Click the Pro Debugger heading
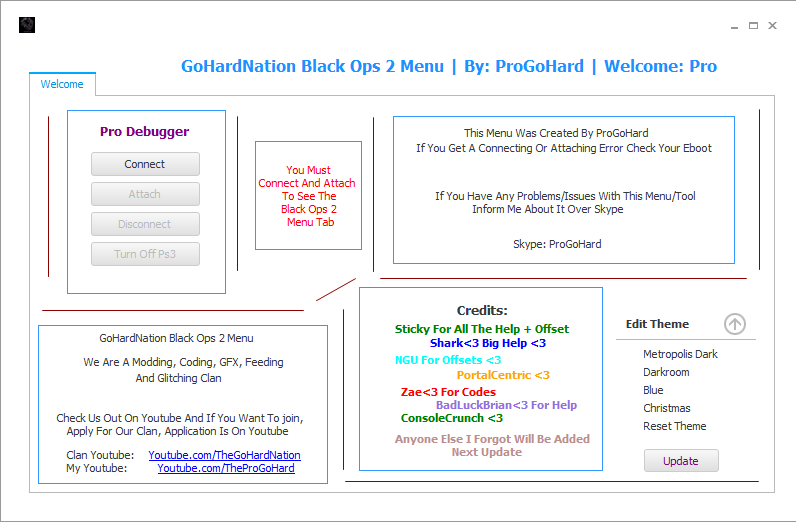Screen dimensions: 796x522 [144, 132]
